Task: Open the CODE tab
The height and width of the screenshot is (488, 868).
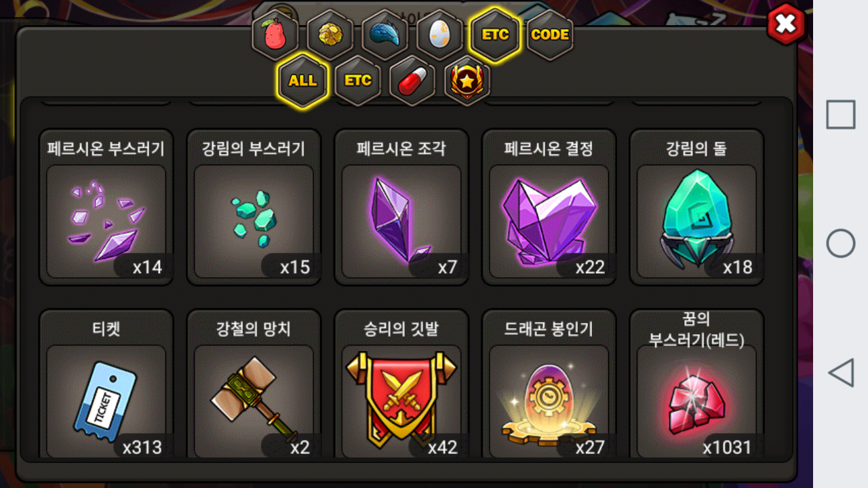Action: (x=550, y=35)
